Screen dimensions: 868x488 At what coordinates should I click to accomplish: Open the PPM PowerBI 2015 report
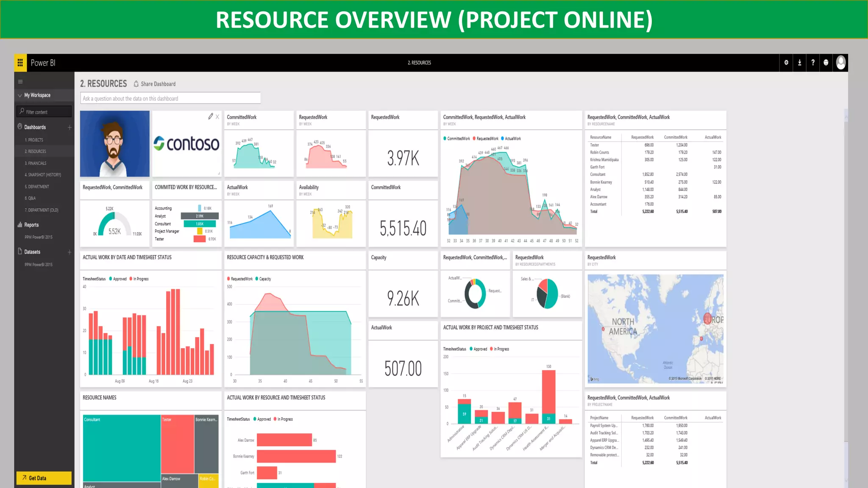[x=39, y=237]
